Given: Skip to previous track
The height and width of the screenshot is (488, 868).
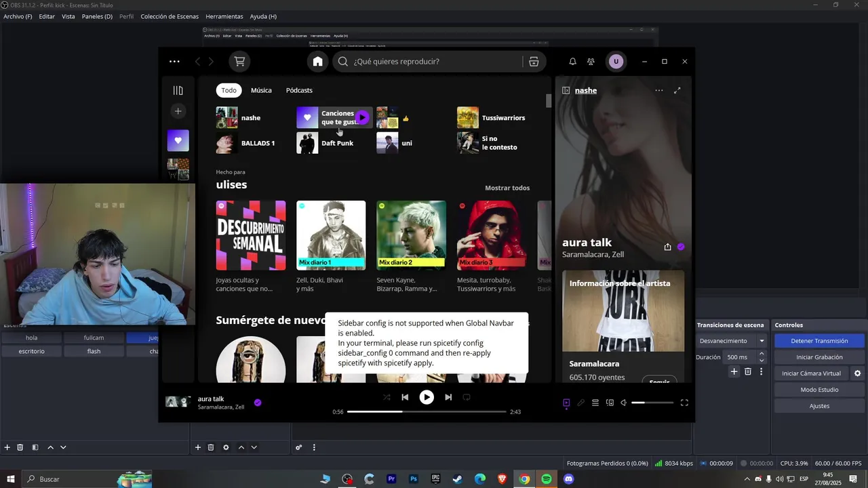Looking at the screenshot, I should [x=405, y=397].
